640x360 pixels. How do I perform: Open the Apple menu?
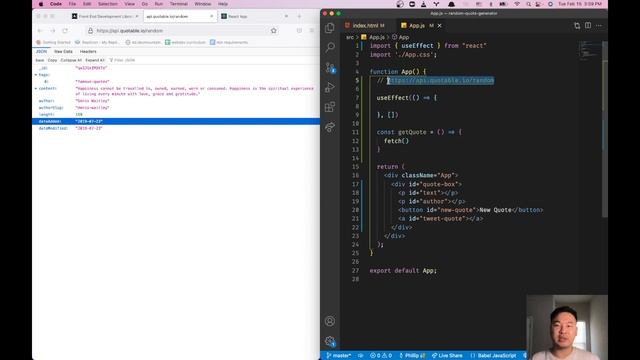(x=41, y=4)
